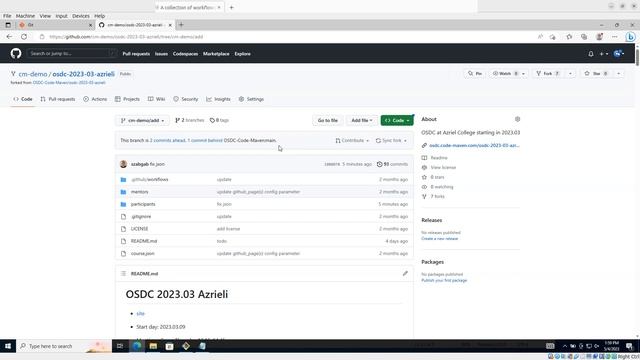
Task: Click the Fork button
Action: [548, 73]
